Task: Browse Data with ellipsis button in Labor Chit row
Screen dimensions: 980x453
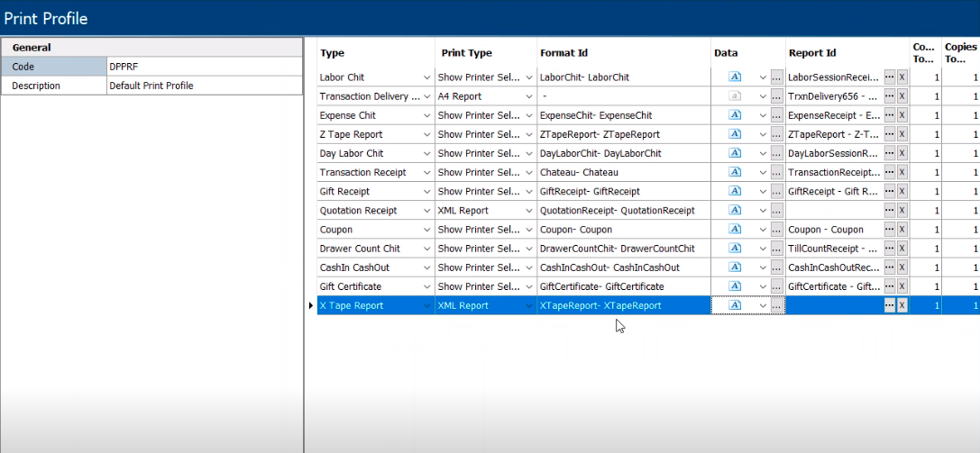Action: [777, 77]
